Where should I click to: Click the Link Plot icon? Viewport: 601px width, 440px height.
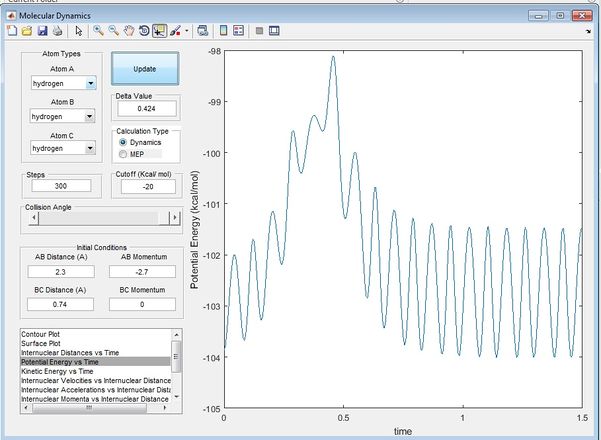point(202,31)
